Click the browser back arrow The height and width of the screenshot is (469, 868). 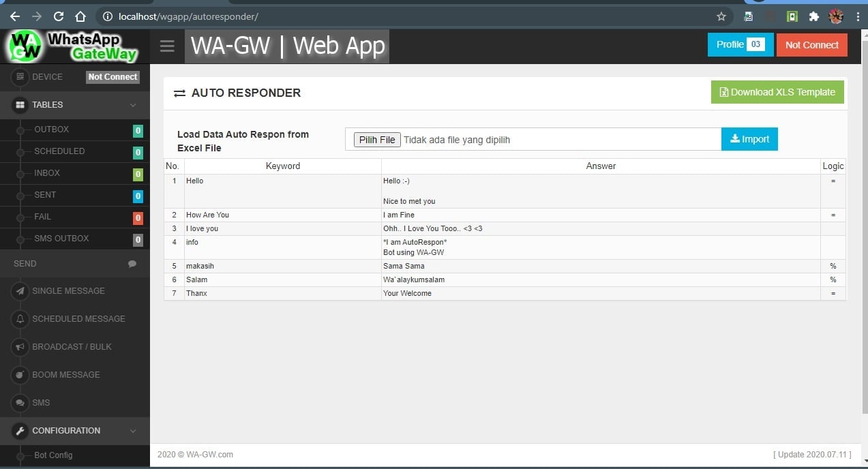pos(15,16)
